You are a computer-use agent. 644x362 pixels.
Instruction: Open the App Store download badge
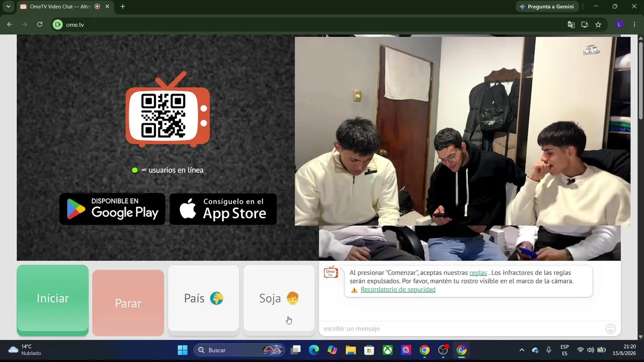[x=223, y=209]
